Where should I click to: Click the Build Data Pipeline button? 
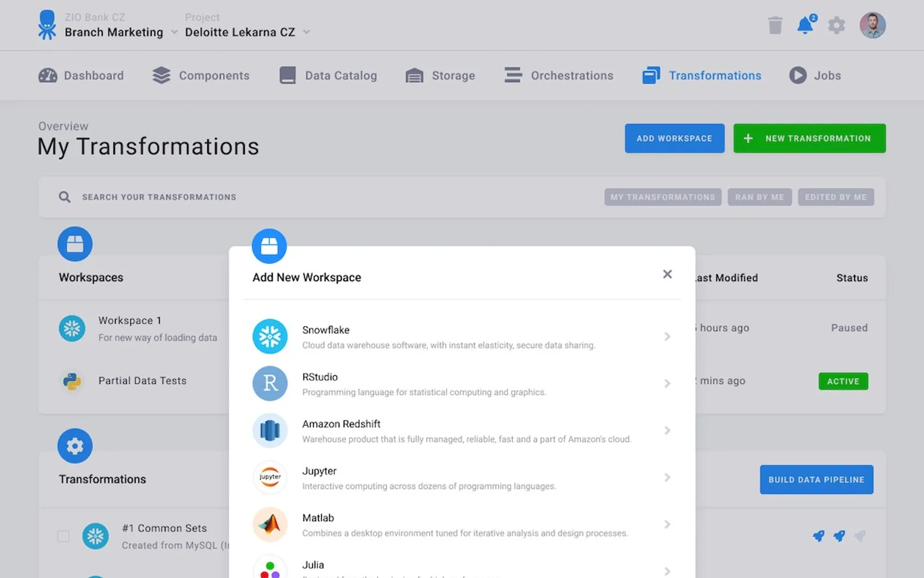pos(816,480)
